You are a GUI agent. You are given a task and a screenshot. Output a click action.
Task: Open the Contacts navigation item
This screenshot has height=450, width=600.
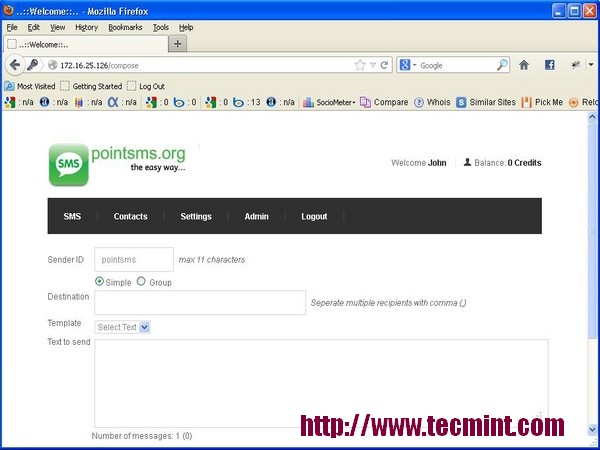[x=130, y=216]
